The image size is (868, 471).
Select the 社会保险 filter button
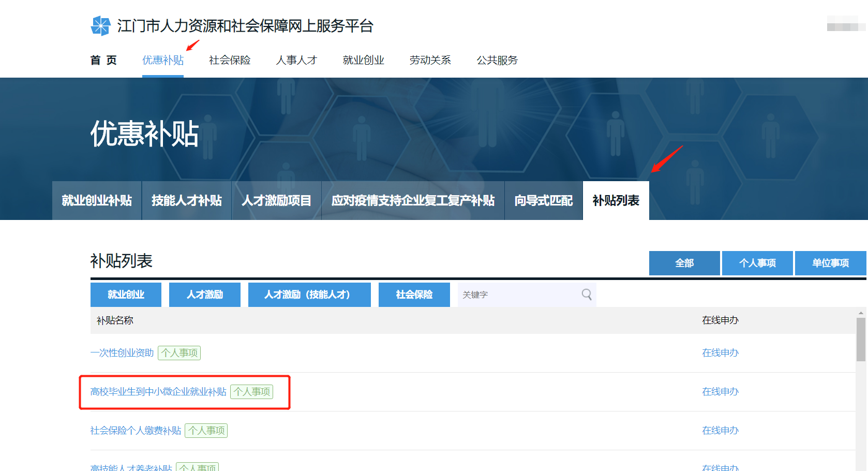(x=414, y=295)
